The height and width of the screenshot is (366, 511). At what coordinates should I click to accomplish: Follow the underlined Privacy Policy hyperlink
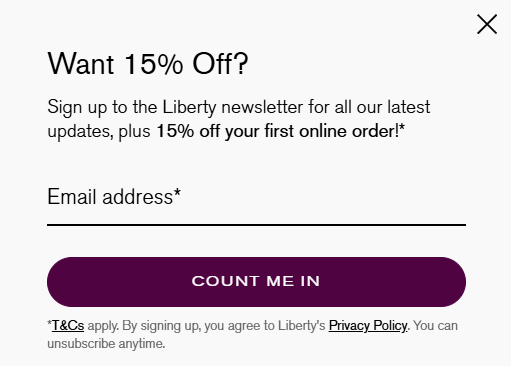click(368, 326)
